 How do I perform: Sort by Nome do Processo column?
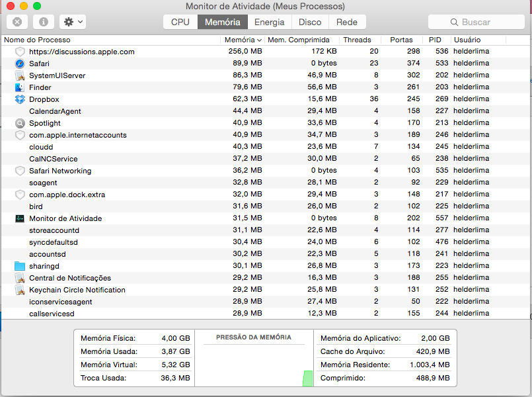click(110, 40)
